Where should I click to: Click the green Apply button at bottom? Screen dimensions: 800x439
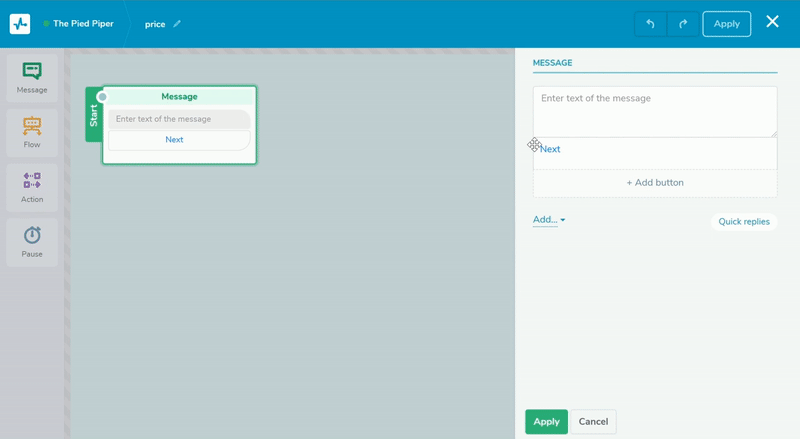pos(546,422)
